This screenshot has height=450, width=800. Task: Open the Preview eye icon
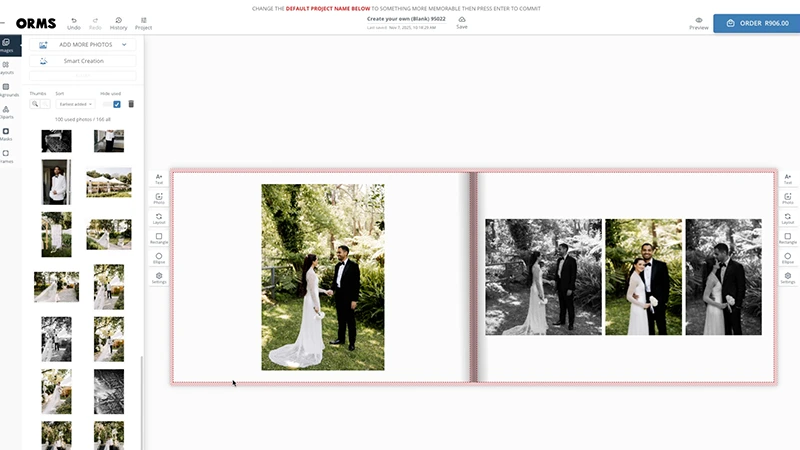coord(699,22)
